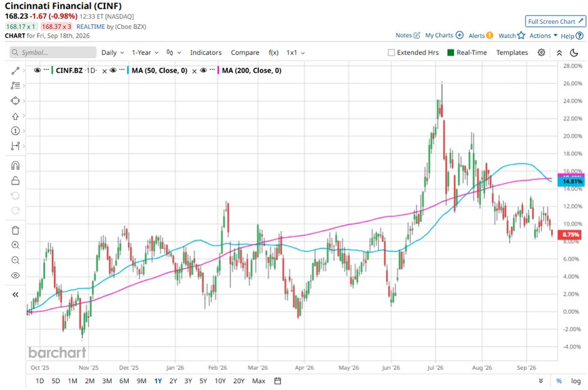The width and height of the screenshot is (588, 390).
Task: Open the Indicators menu
Action: pos(206,53)
